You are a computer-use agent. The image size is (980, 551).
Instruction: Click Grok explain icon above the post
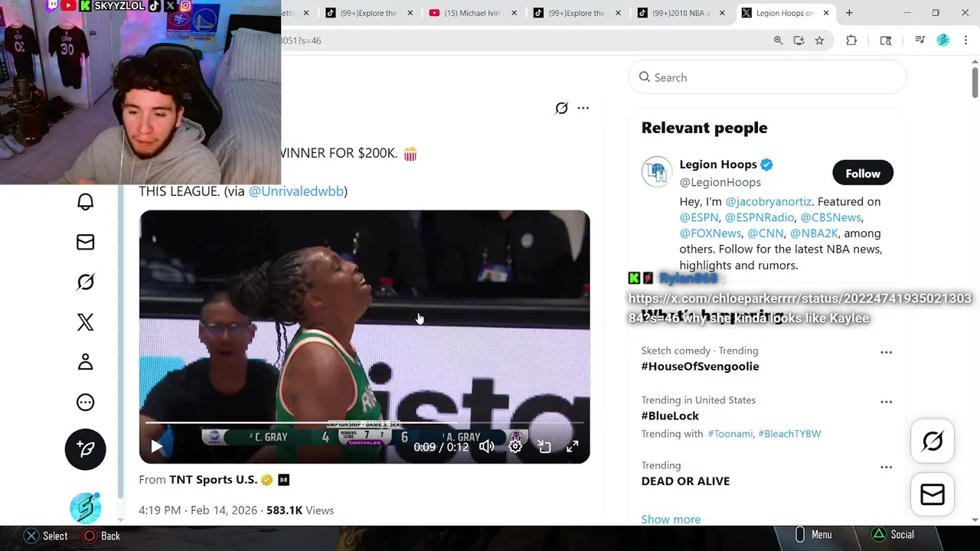(561, 108)
